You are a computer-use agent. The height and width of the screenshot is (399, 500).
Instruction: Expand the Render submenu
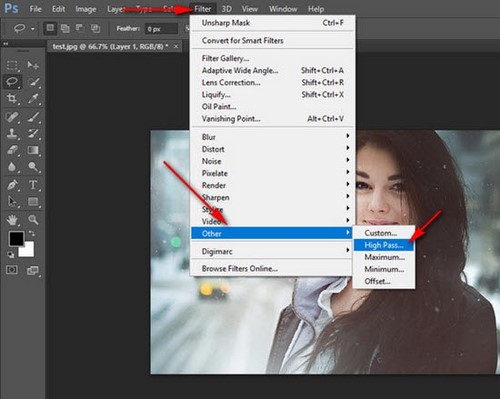(273, 185)
